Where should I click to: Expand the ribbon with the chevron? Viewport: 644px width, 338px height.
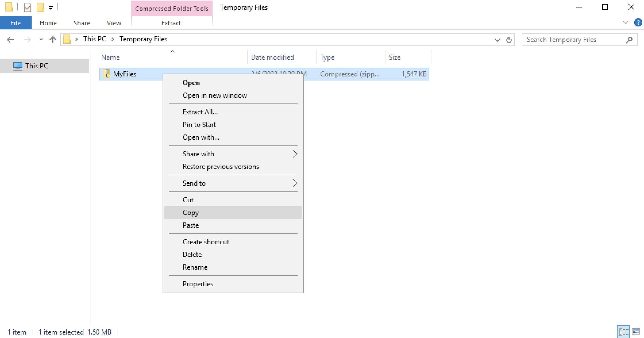click(625, 22)
